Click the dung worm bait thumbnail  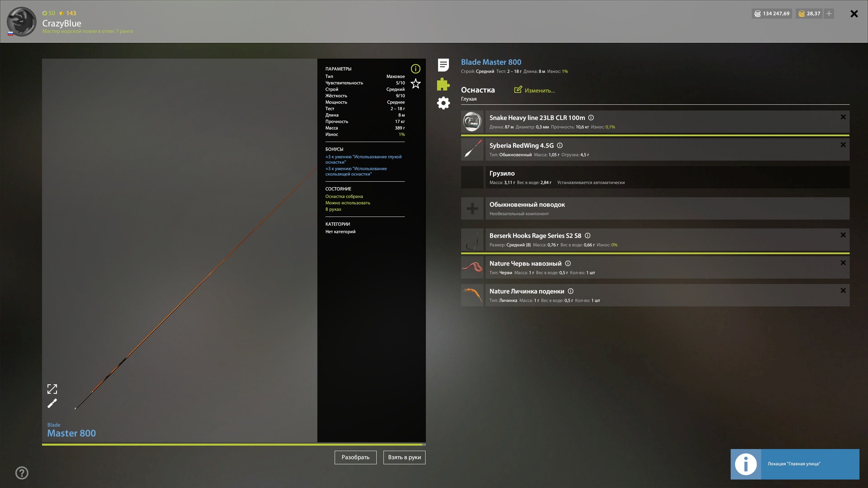click(x=472, y=267)
